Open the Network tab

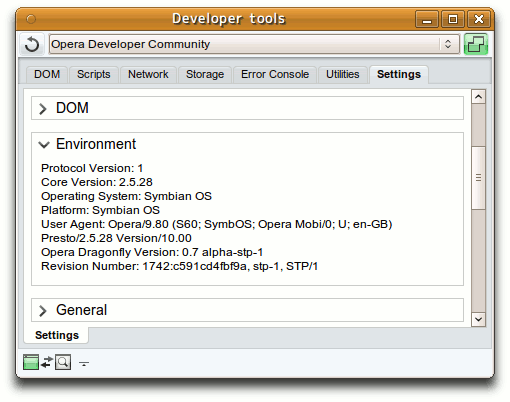click(148, 74)
